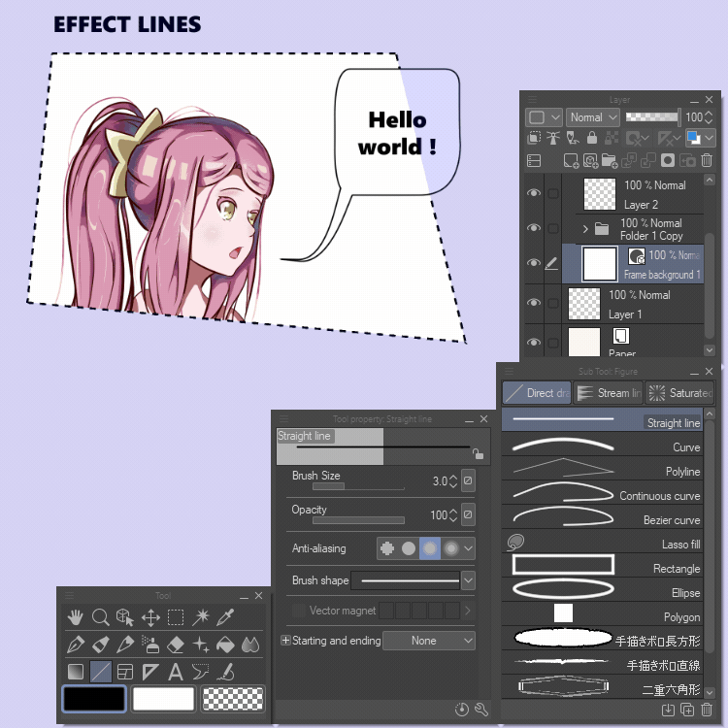The image size is (728, 728).
Task: Select the Zoom magnifier tool
Action: pos(100,617)
